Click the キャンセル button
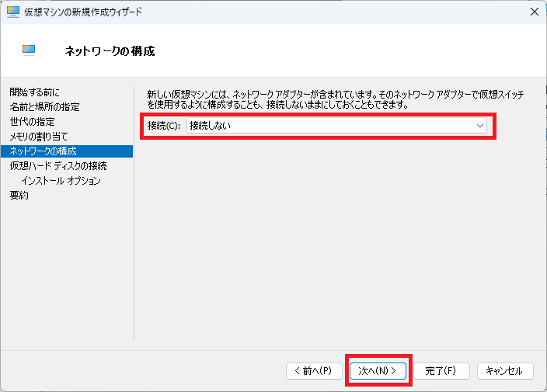 coord(505,371)
